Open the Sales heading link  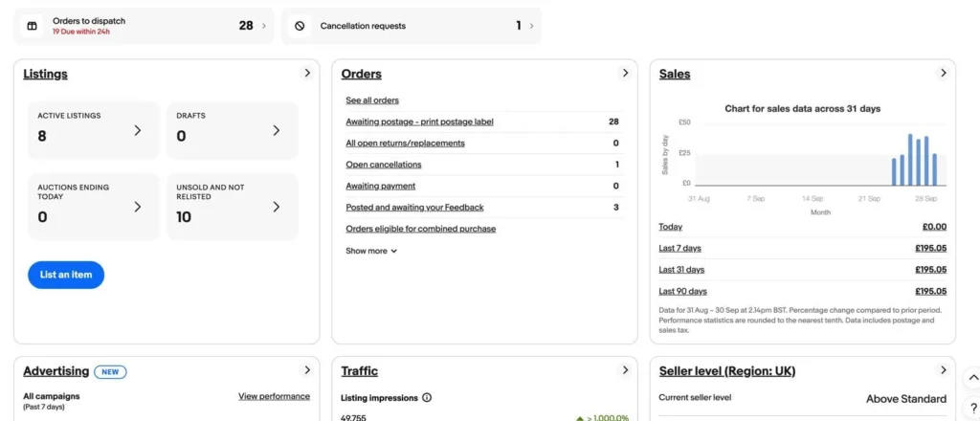point(675,74)
